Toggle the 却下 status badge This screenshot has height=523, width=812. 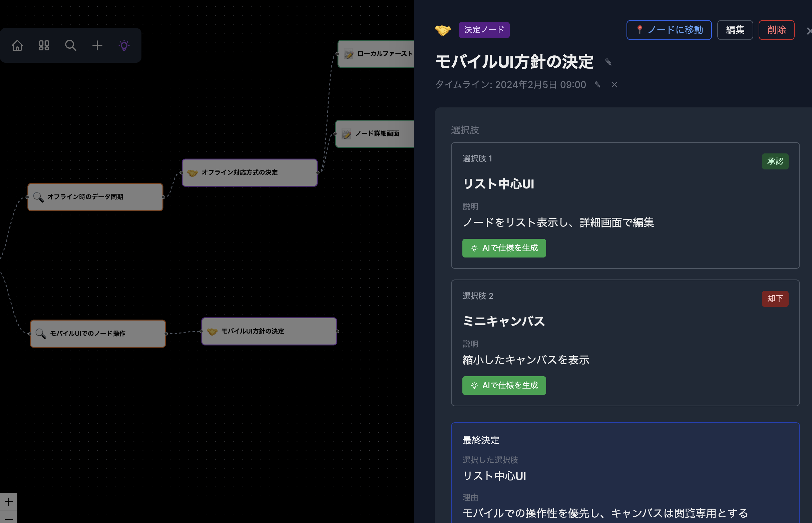tap(775, 299)
